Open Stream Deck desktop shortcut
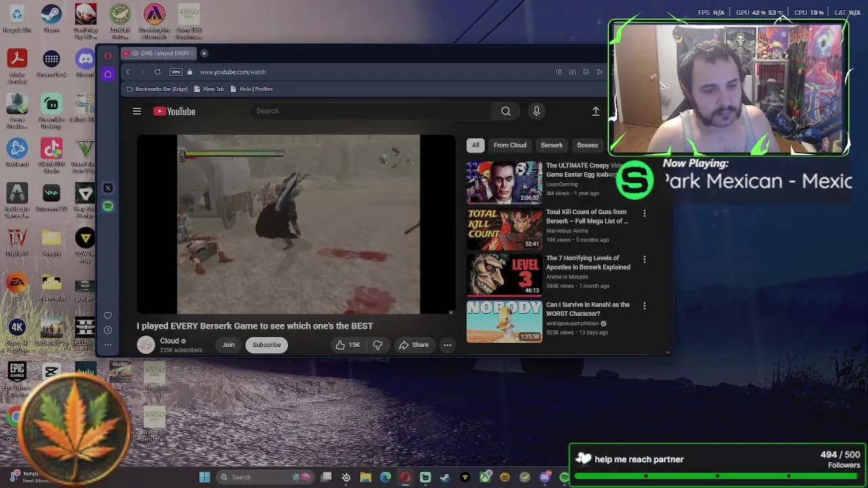Viewport: 868px width, 488px height. point(51,64)
